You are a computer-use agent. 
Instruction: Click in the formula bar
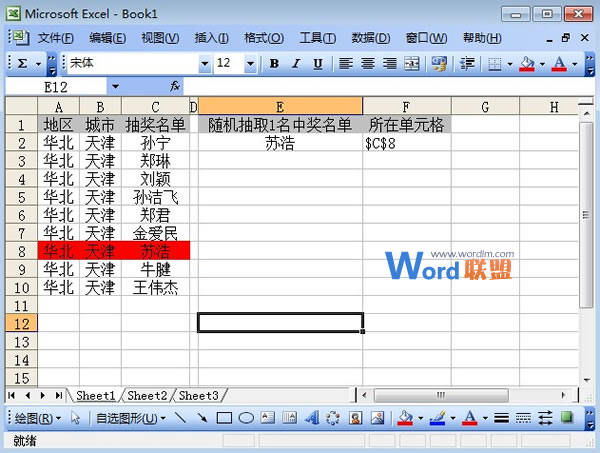click(x=388, y=87)
